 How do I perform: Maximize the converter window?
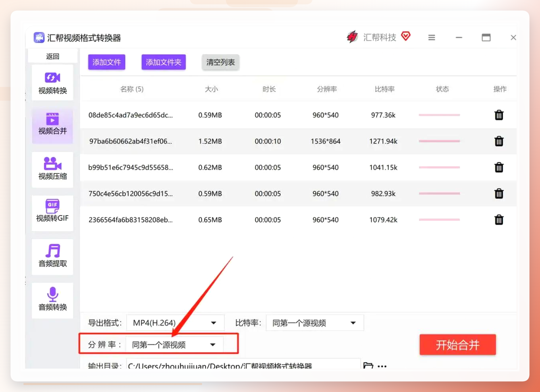pyautogui.click(x=486, y=37)
